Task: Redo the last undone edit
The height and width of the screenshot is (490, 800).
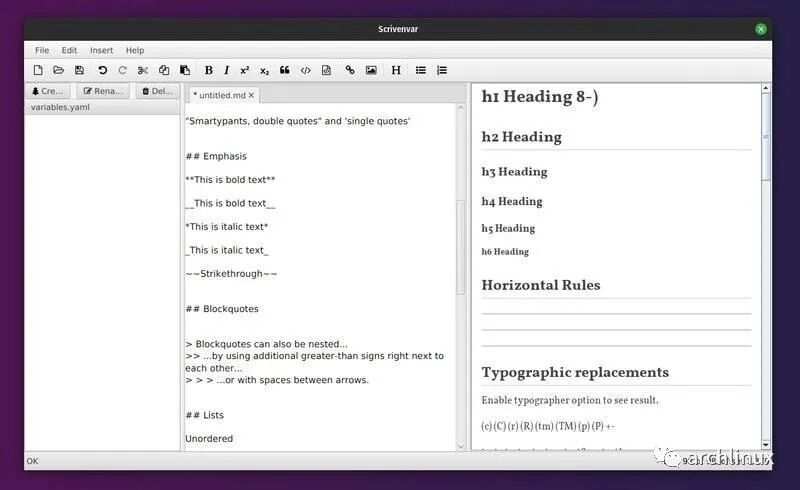Action: [122, 70]
